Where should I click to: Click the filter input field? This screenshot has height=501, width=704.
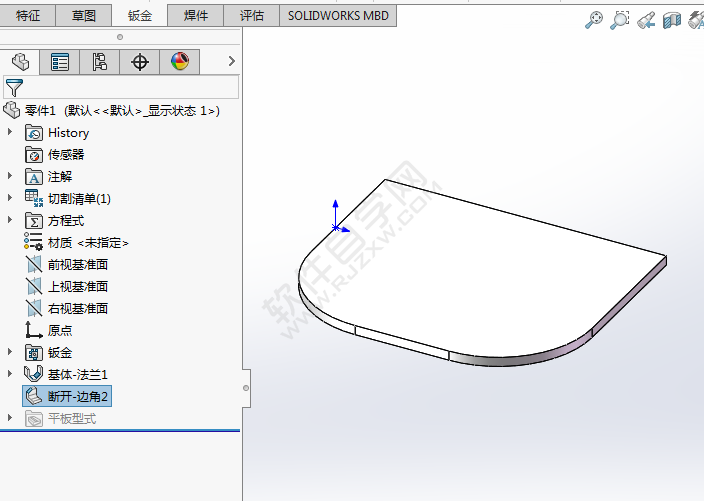[x=121, y=87]
